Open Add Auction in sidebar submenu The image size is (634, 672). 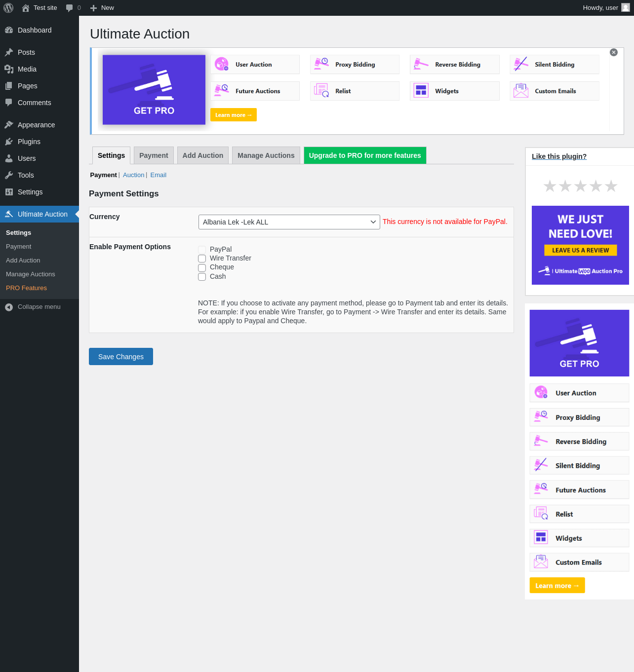(x=23, y=261)
